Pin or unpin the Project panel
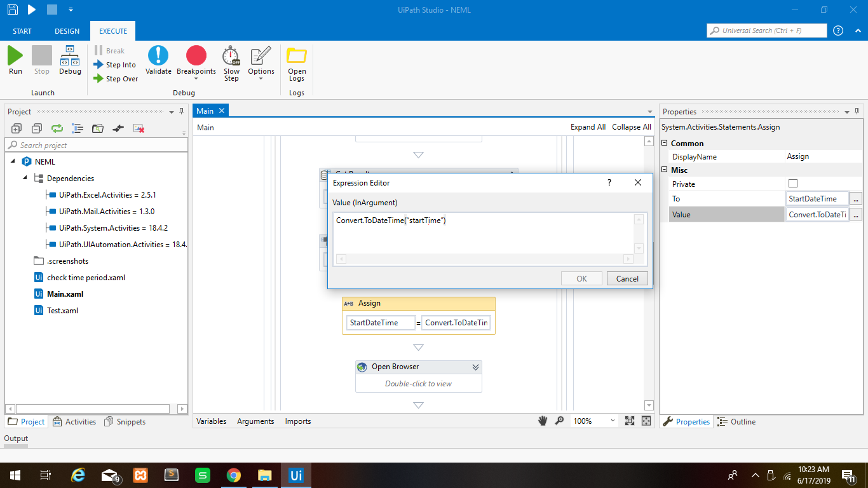Image resolution: width=868 pixels, height=488 pixels. pos(182,111)
